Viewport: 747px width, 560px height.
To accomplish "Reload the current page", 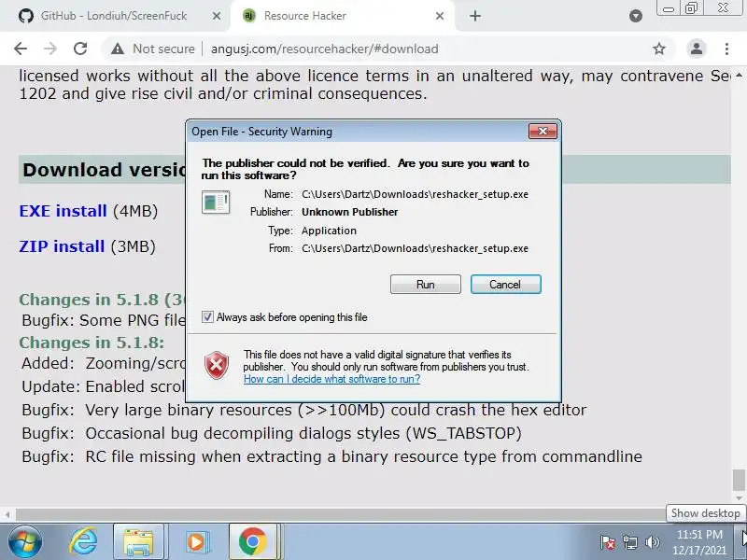I will (x=80, y=49).
